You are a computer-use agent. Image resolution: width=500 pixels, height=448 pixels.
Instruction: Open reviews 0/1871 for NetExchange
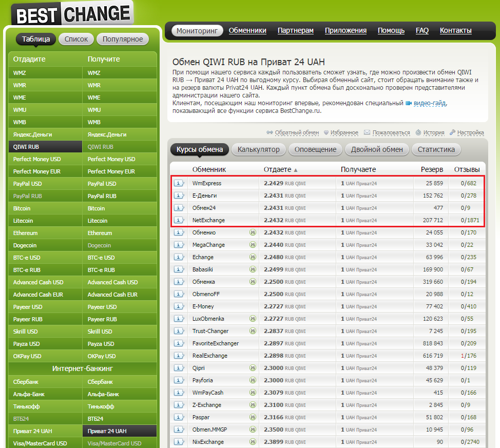tap(470, 220)
